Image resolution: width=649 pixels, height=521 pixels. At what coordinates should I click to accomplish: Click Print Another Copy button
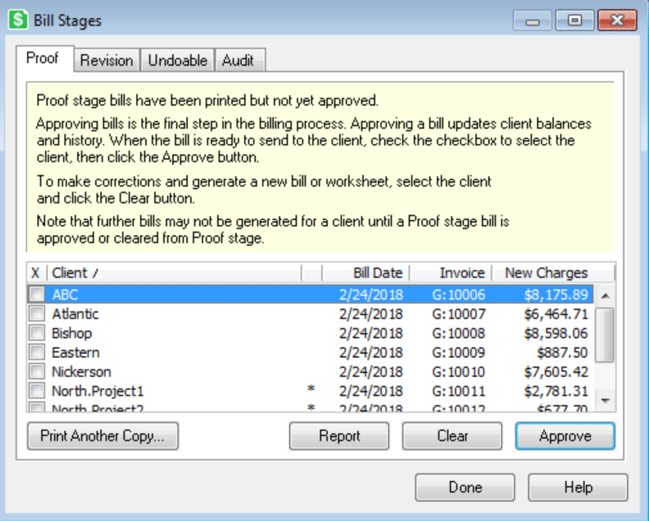tap(103, 436)
